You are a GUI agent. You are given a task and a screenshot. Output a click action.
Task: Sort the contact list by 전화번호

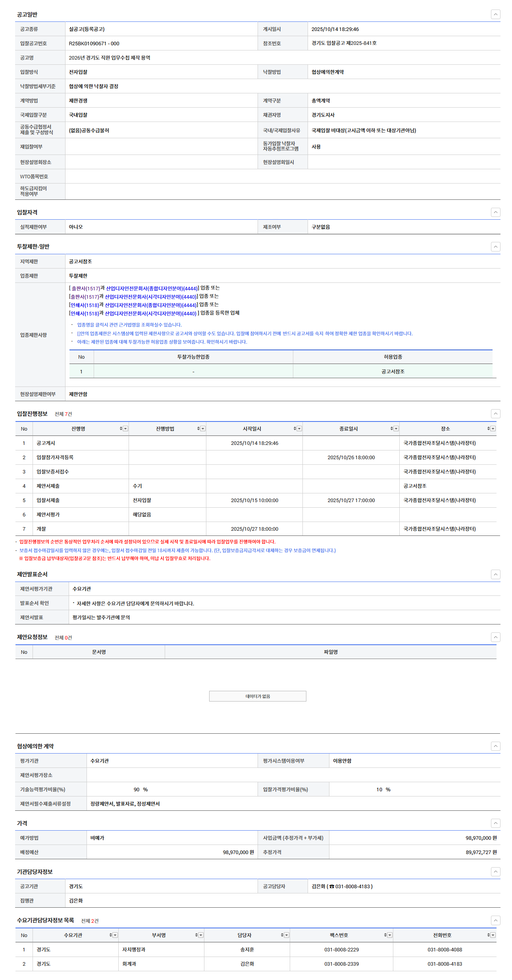pos(489,935)
